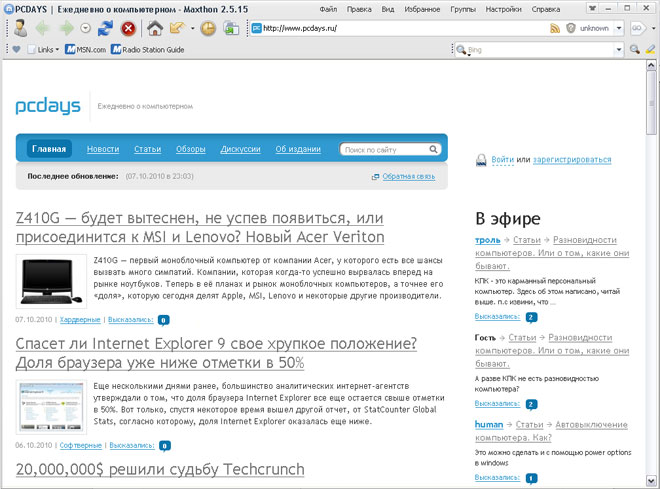660x489 pixels.
Task: Click the Maxthon skin icon in title bar
Action: click(x=592, y=8)
